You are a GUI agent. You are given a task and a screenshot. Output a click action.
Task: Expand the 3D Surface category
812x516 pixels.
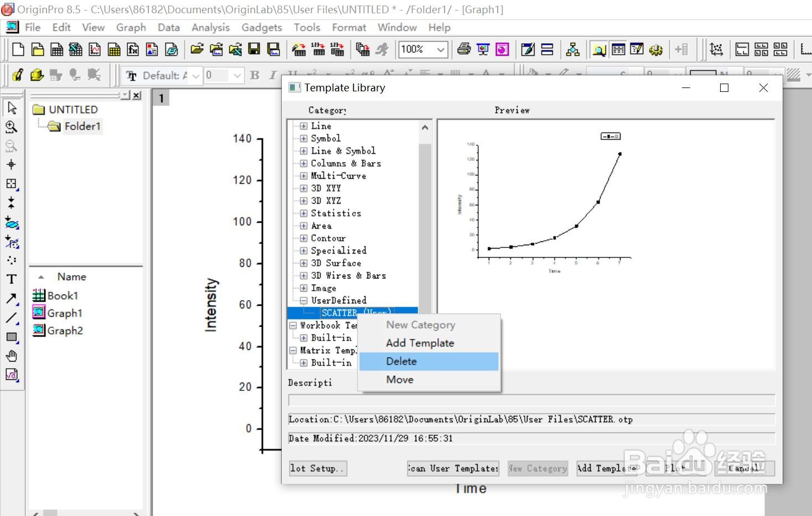[x=303, y=263]
